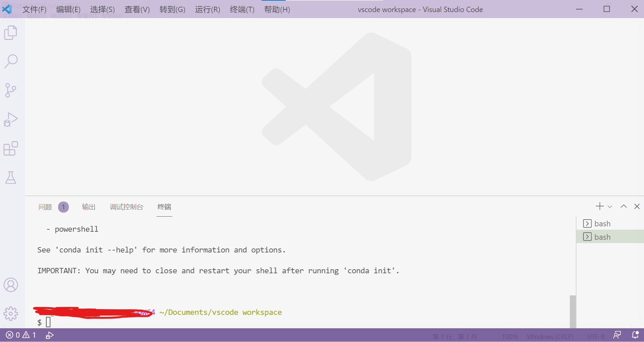
Task: Maximize the Visual Studio Code window
Action: click(x=607, y=9)
